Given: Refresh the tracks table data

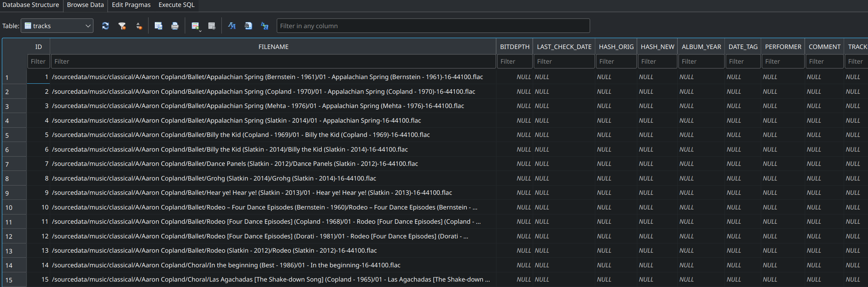Looking at the screenshot, I should pos(105,26).
